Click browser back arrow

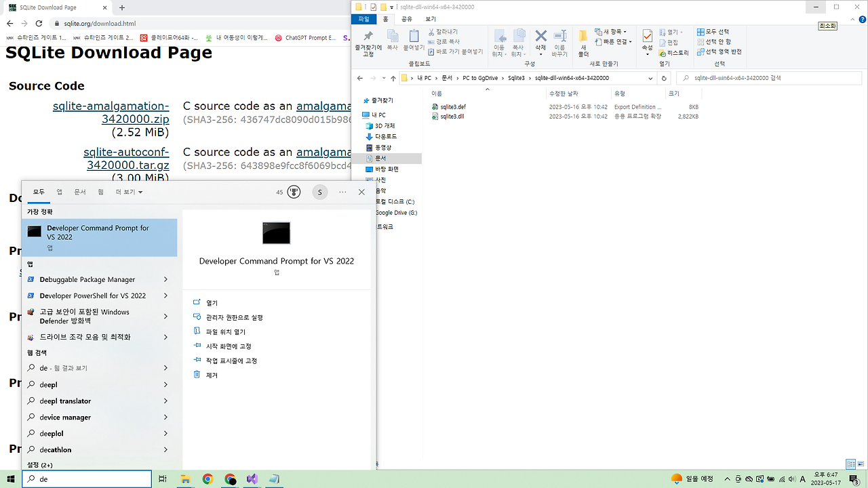(x=9, y=23)
